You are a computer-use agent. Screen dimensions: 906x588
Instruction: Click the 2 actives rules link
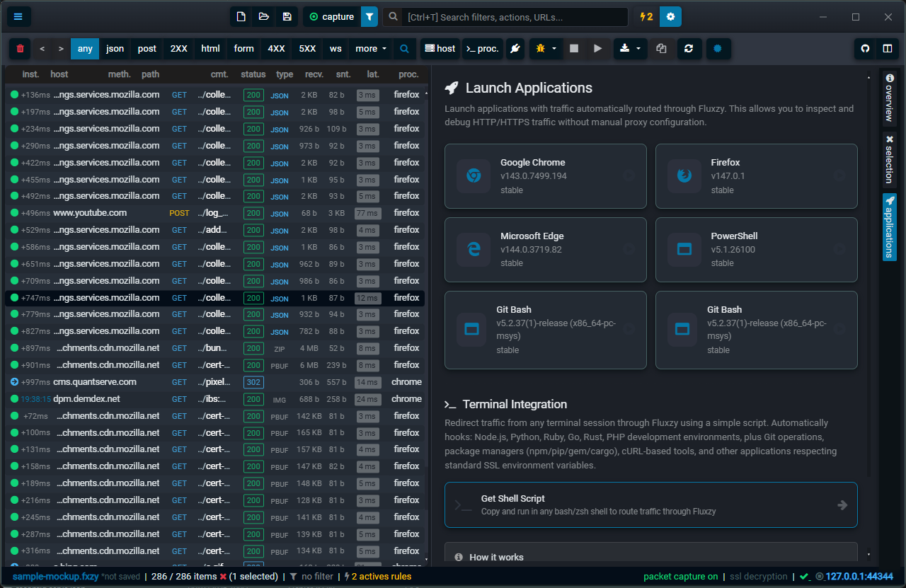pyautogui.click(x=372, y=576)
